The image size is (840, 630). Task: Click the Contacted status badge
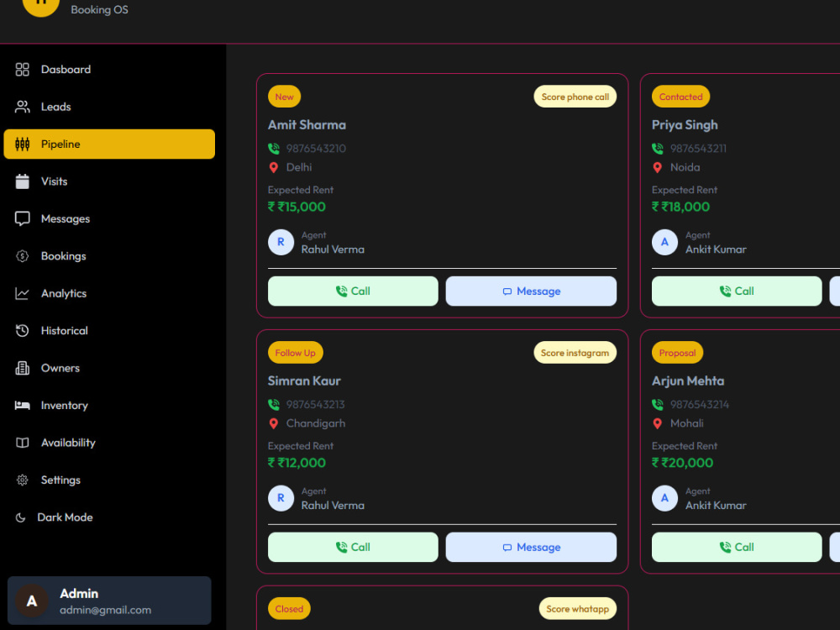click(x=680, y=97)
